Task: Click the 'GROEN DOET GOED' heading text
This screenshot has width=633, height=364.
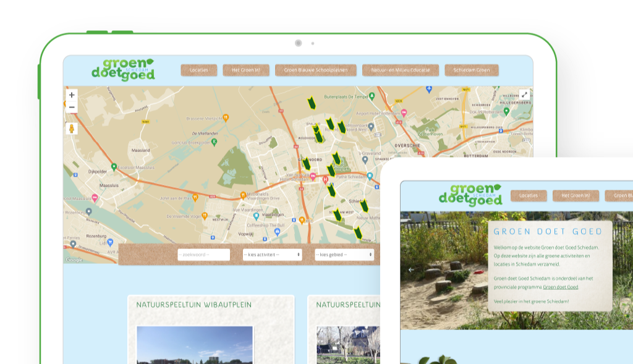Action: pyautogui.click(x=548, y=232)
